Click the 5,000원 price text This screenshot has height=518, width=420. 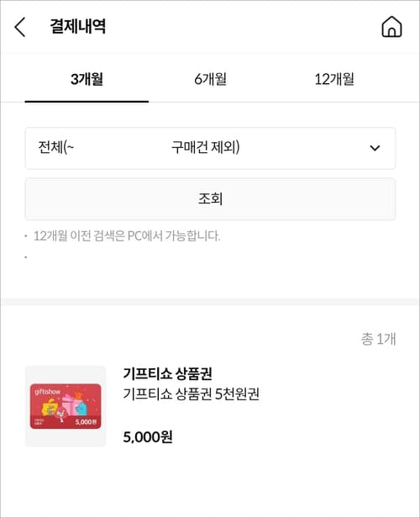click(148, 437)
